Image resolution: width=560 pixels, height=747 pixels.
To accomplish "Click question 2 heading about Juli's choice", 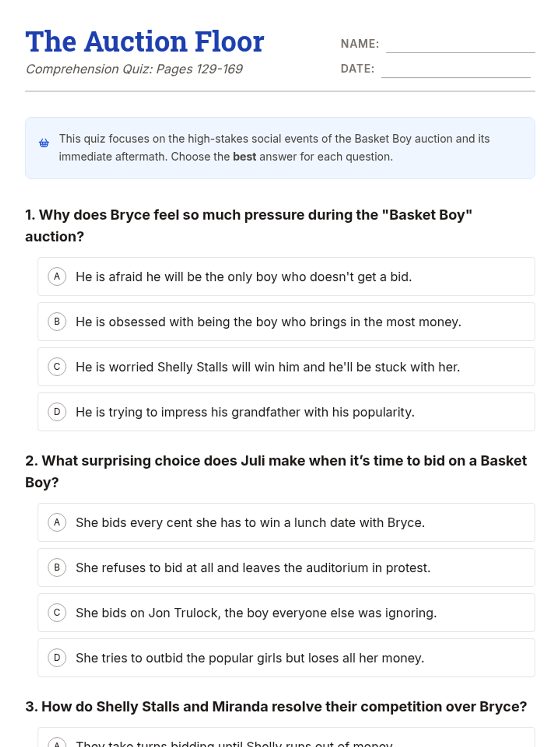I will [276, 472].
